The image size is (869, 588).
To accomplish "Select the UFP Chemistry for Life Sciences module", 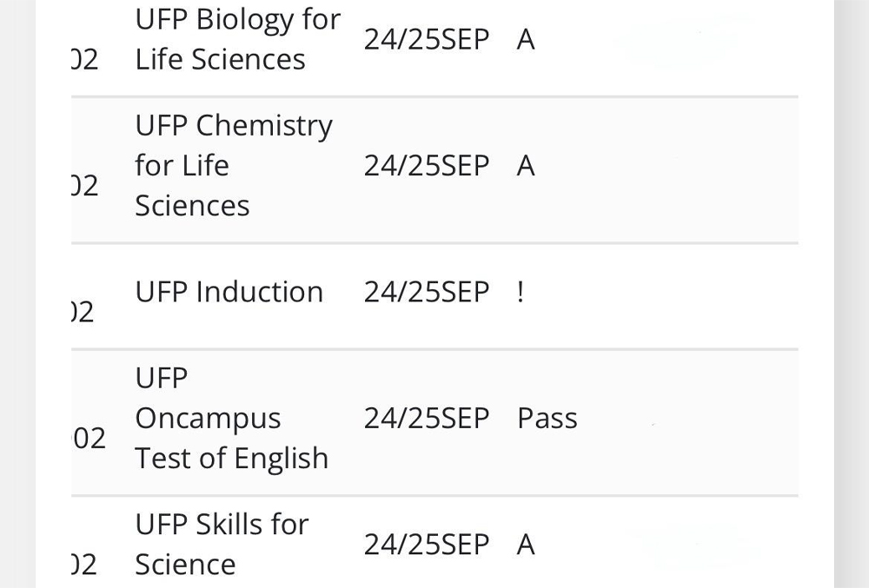I will 233,166.
